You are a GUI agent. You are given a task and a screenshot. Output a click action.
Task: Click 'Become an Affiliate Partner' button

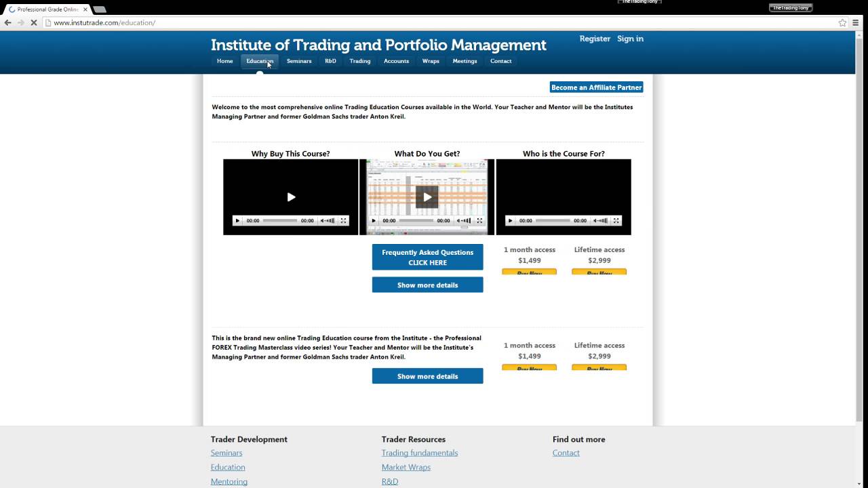pyautogui.click(x=597, y=87)
